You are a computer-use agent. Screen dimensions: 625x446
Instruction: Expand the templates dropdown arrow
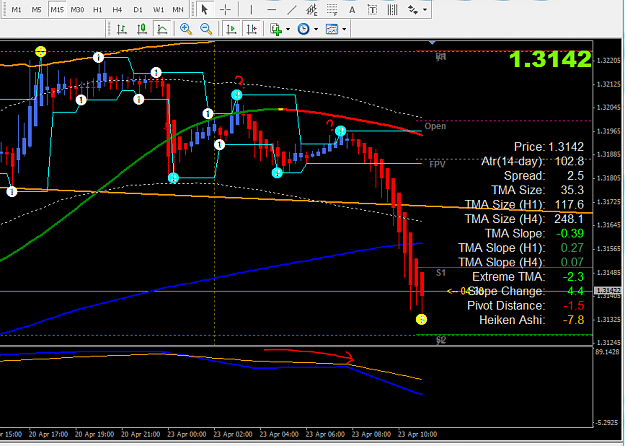click(x=344, y=29)
